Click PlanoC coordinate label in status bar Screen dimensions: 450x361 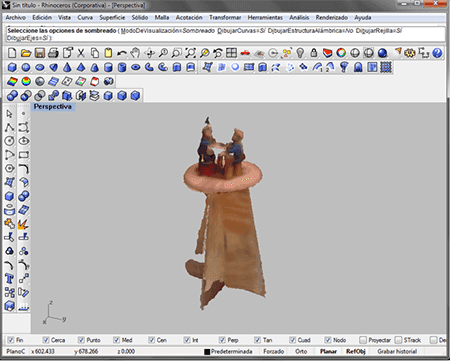(16, 351)
